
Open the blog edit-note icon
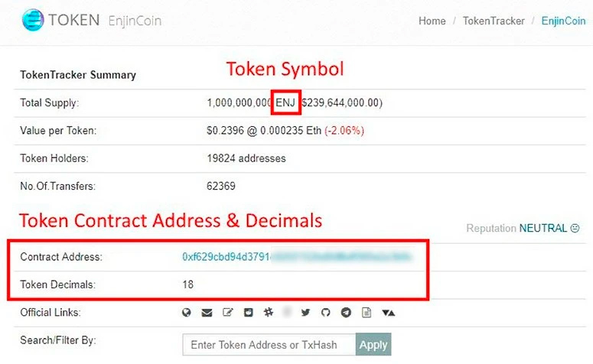click(x=227, y=313)
